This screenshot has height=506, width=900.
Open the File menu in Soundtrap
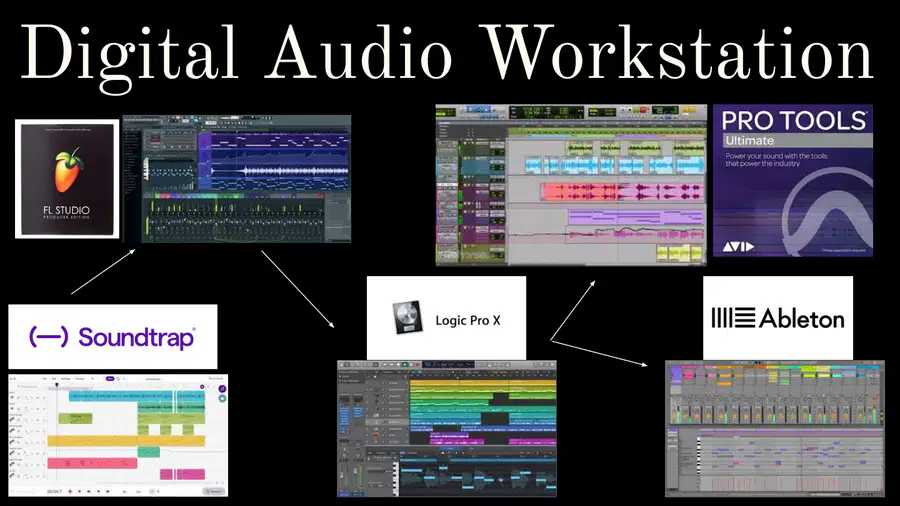pos(45,379)
